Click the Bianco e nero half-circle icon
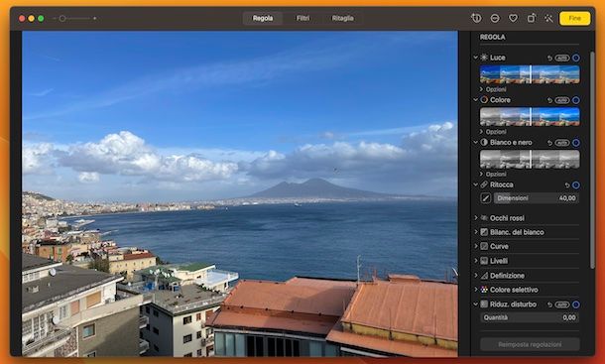This screenshot has height=364, width=605. (x=484, y=143)
